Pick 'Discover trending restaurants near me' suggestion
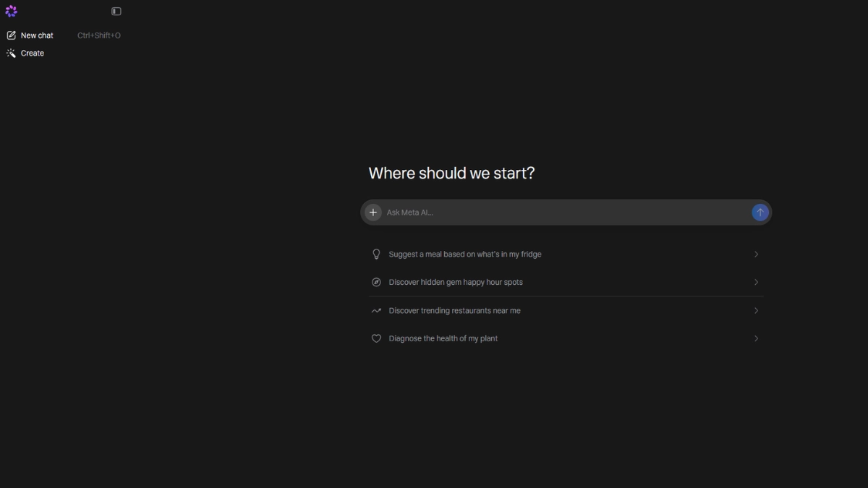868x488 pixels. tap(454, 311)
